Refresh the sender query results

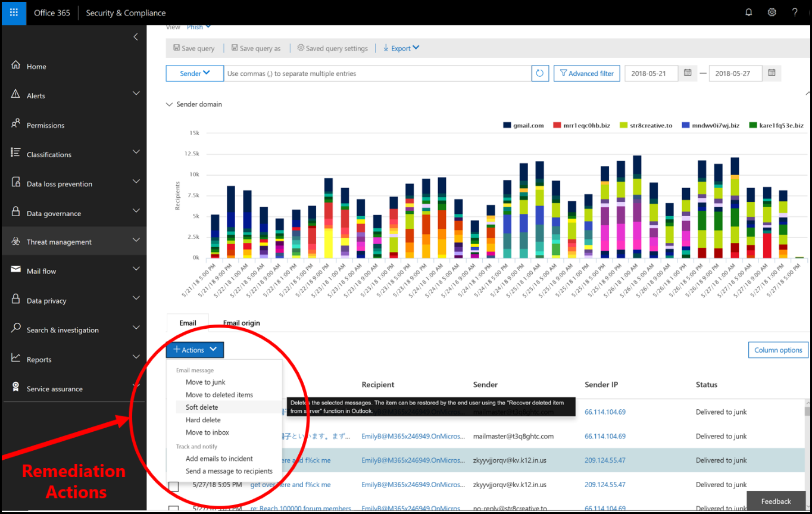pos(540,73)
